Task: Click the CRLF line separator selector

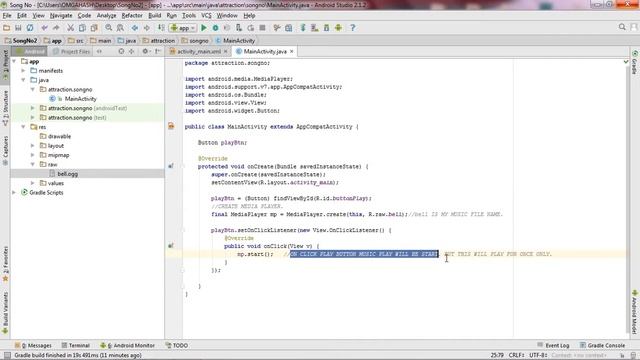Action: coord(517,355)
